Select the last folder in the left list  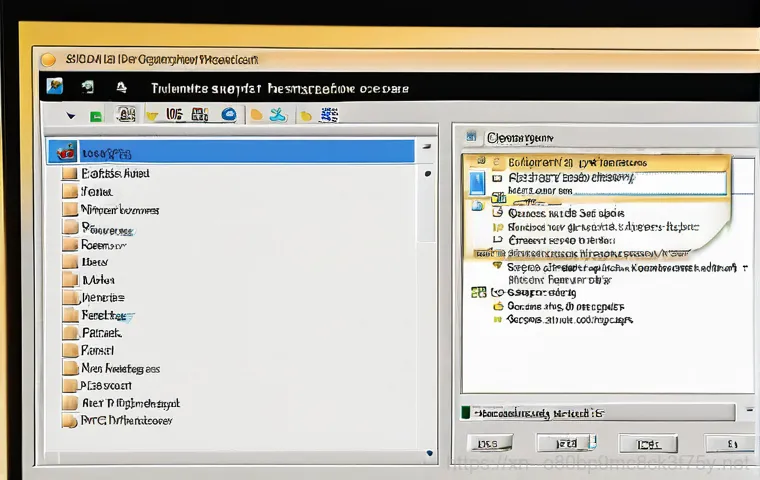click(x=70, y=421)
